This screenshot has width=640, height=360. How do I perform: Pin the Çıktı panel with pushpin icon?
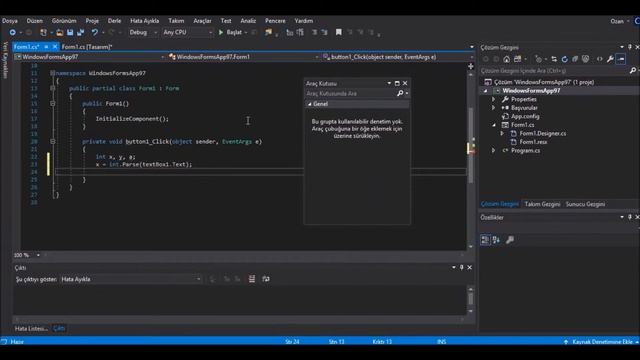point(462,267)
